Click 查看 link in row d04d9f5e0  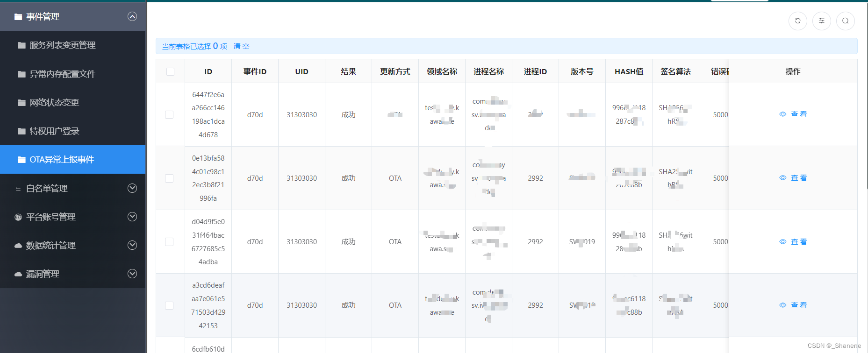[799, 242]
